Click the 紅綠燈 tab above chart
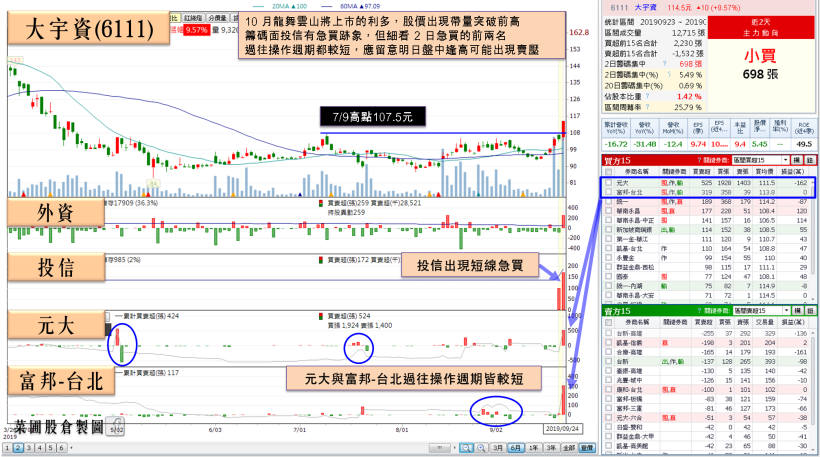The height and width of the screenshot is (457, 820). 192,18
